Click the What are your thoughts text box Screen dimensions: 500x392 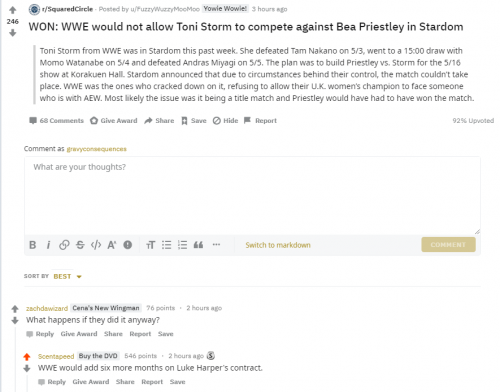[252, 196]
